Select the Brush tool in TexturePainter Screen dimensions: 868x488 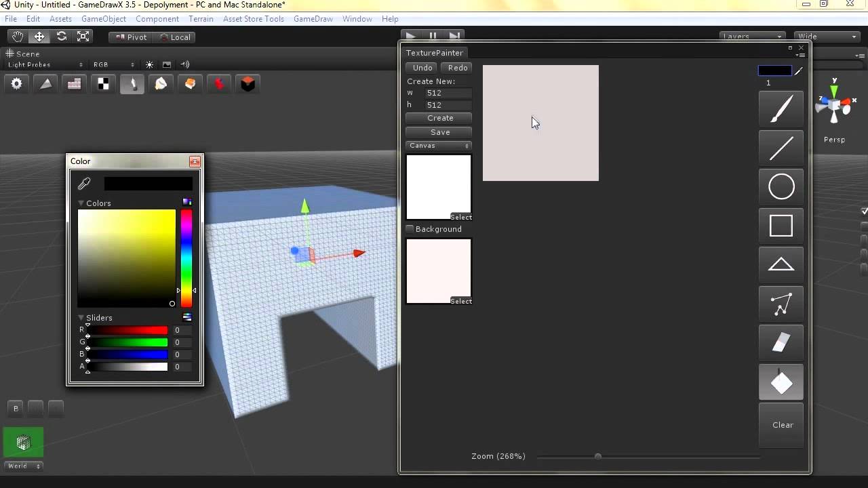[781, 109]
